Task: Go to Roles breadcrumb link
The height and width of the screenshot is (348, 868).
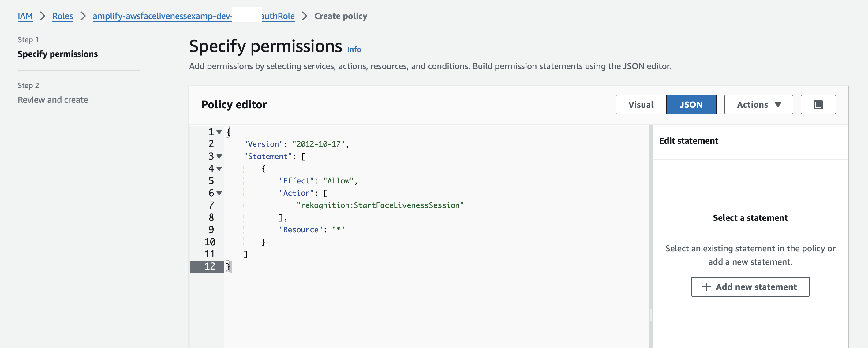Action: tap(63, 16)
